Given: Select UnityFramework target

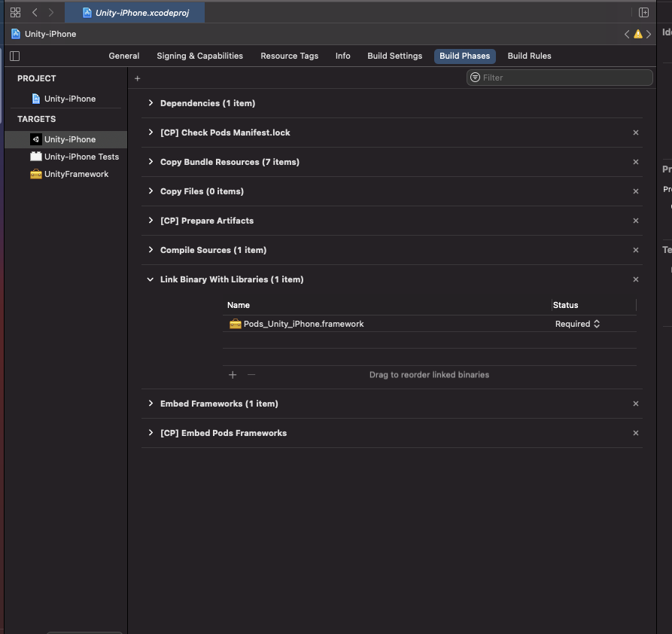Looking at the screenshot, I should [x=65, y=174].
